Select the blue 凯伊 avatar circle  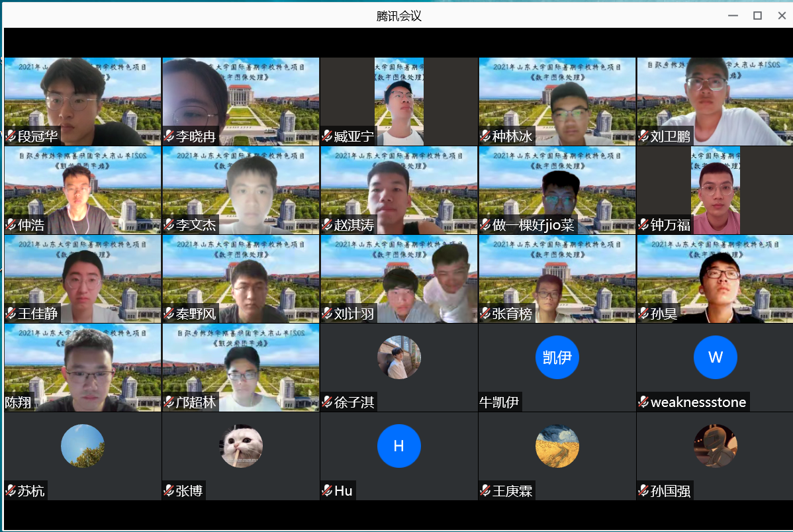tap(557, 357)
